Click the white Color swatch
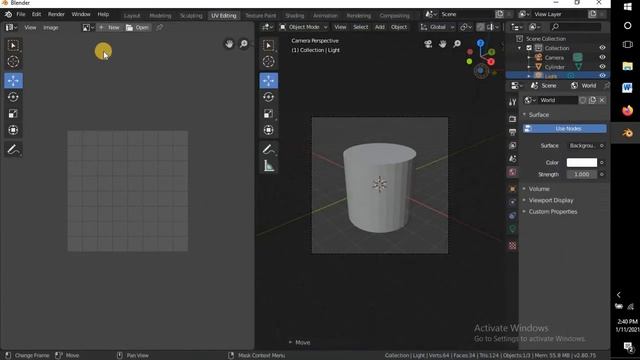 click(582, 162)
